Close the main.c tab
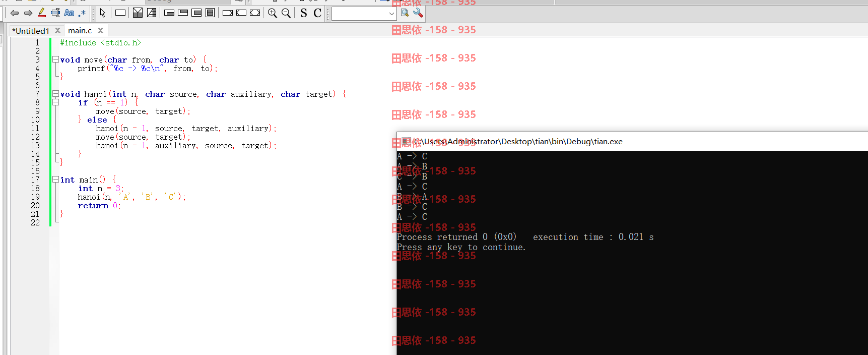The height and width of the screenshot is (355, 868). [100, 30]
